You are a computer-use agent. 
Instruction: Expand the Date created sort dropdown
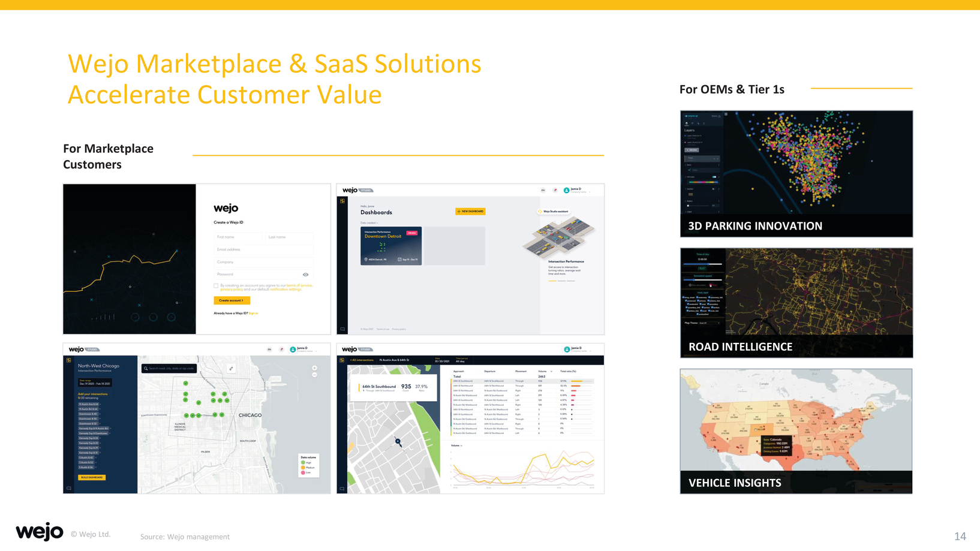click(369, 223)
